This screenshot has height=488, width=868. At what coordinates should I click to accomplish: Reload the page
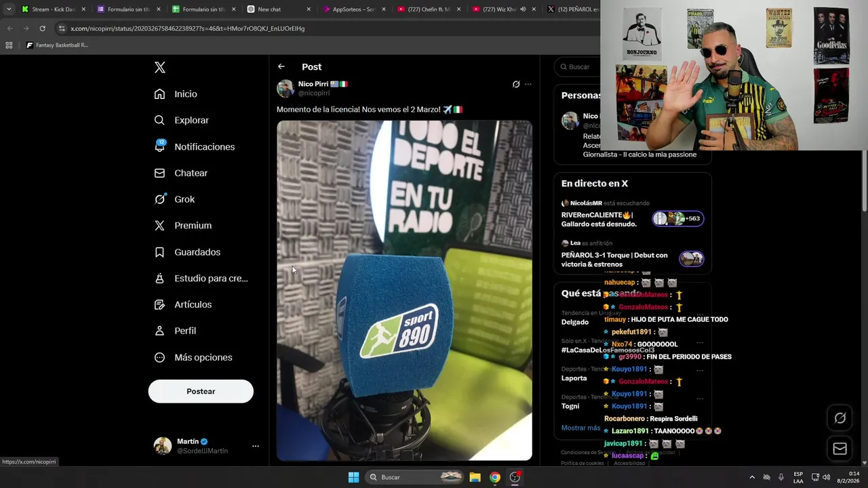pos(42,28)
